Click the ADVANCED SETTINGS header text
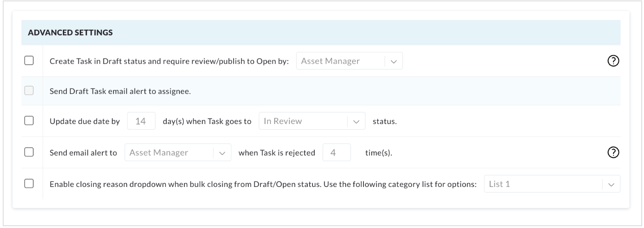The height and width of the screenshot is (228, 644). (x=71, y=32)
